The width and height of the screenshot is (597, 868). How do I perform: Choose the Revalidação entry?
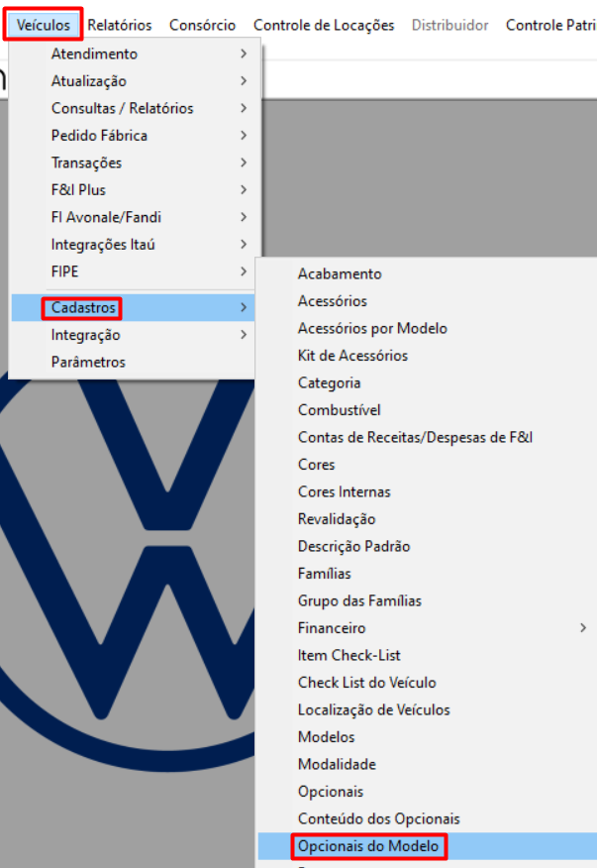click(x=427, y=518)
